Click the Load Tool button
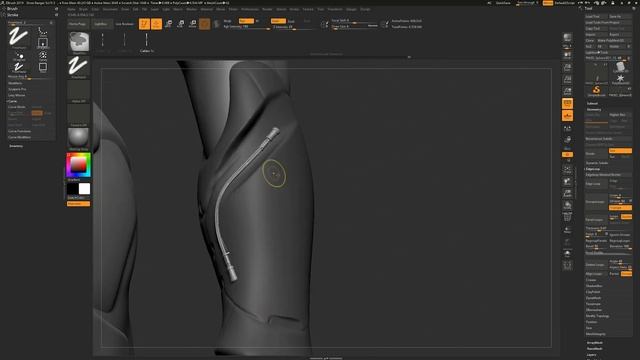Viewport: 640px width, 360px height. [596, 16]
